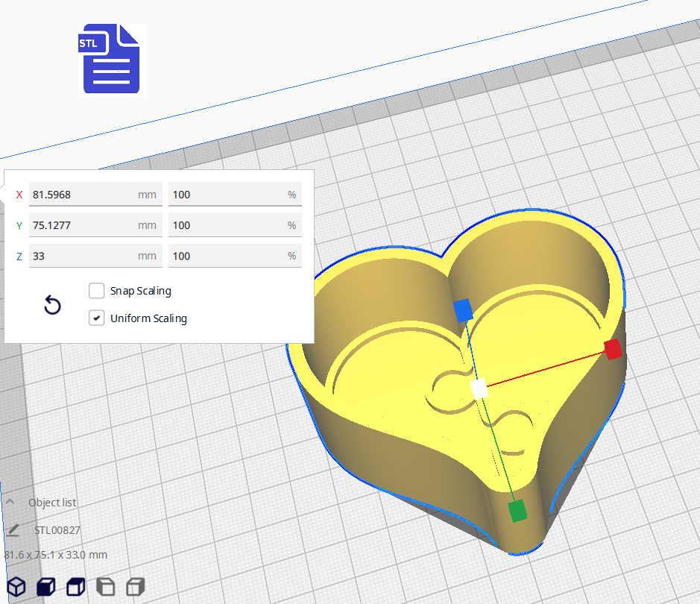Click the first grayed-out cube icon
Viewport: 700px width, 604px height.
[x=105, y=587]
